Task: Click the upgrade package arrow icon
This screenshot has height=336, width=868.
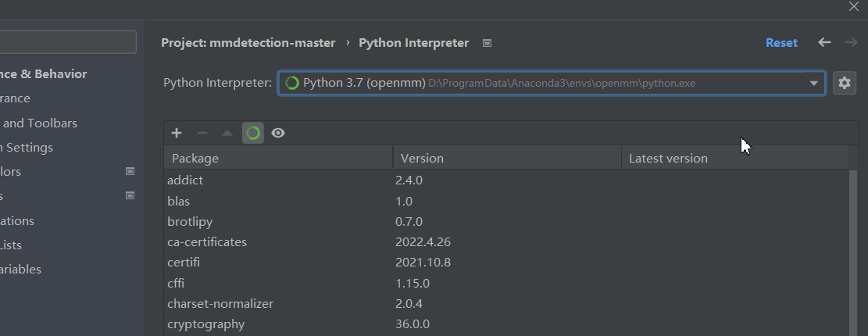Action: click(227, 133)
